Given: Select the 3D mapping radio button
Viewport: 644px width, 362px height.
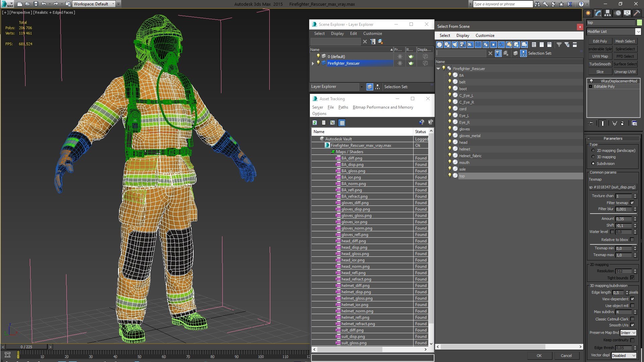Looking at the screenshot, I should tap(593, 157).
